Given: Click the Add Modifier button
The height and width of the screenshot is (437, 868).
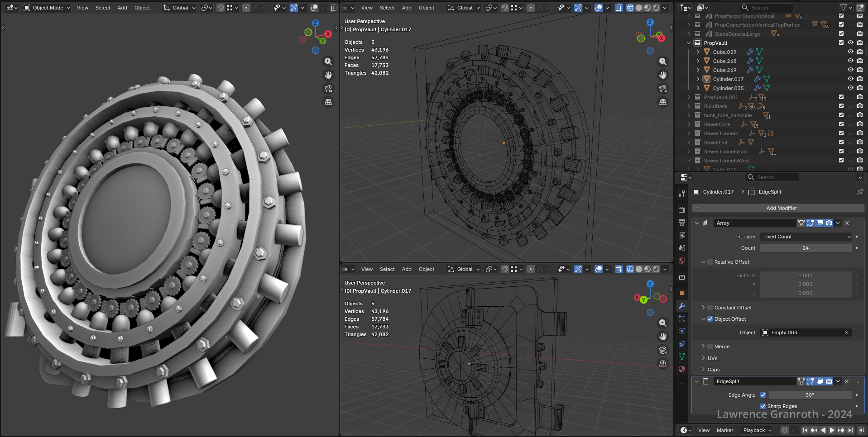Looking at the screenshot, I should pos(781,208).
